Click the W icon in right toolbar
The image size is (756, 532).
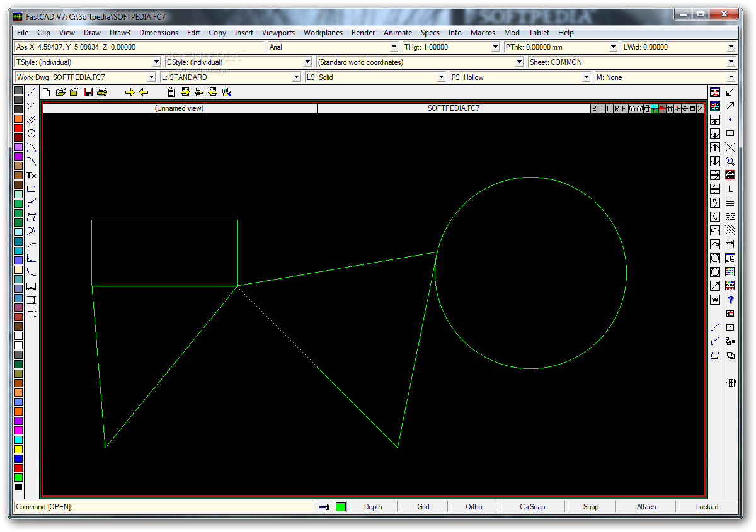pyautogui.click(x=715, y=300)
